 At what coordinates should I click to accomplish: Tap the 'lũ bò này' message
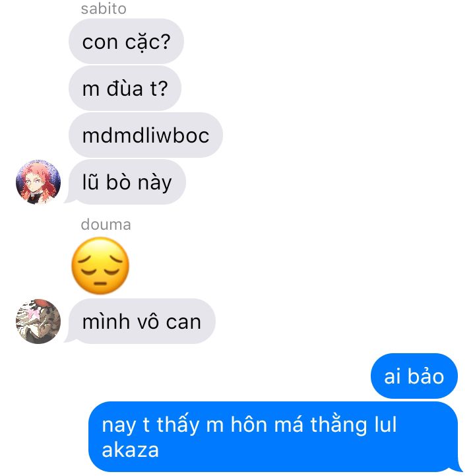(x=127, y=182)
